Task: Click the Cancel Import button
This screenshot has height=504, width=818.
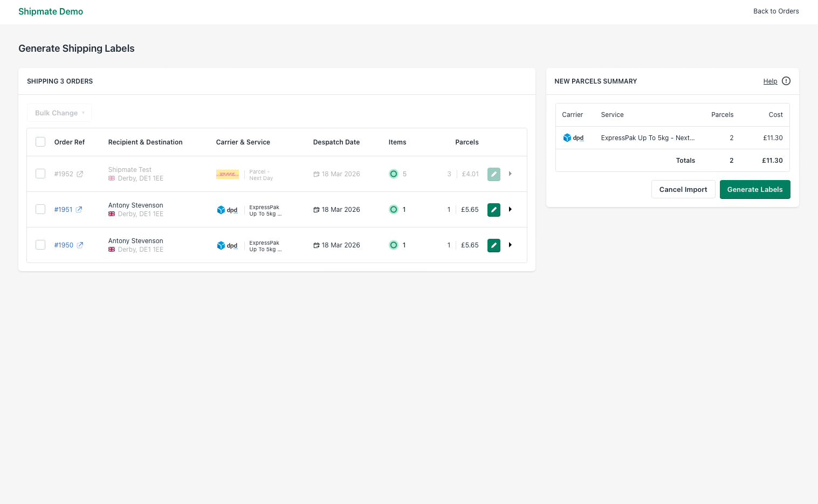Action: [x=683, y=189]
